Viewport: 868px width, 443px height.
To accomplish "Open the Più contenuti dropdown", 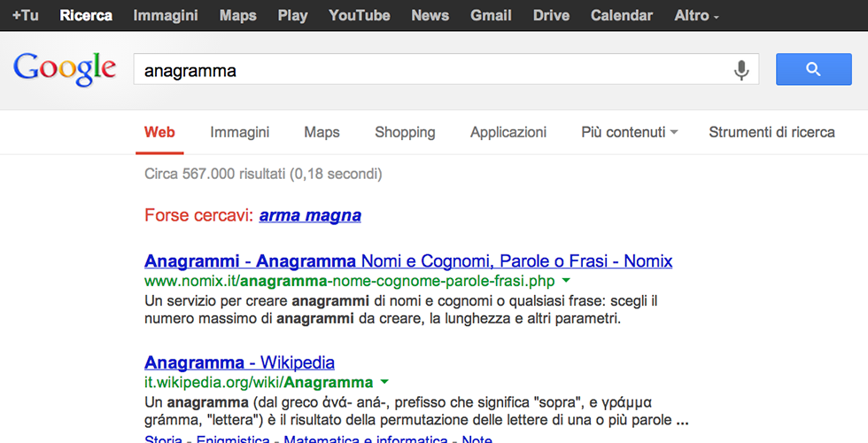I will click(x=629, y=132).
